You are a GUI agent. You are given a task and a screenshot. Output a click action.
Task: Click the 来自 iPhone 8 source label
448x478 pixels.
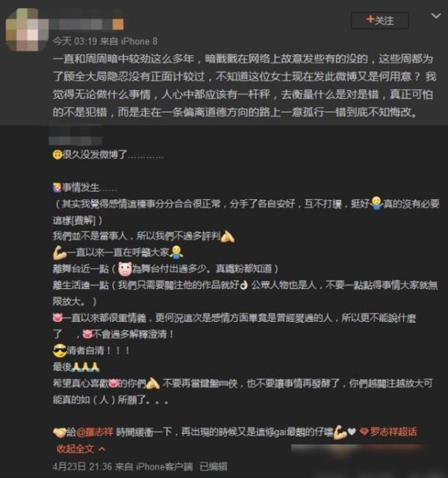[129, 42]
